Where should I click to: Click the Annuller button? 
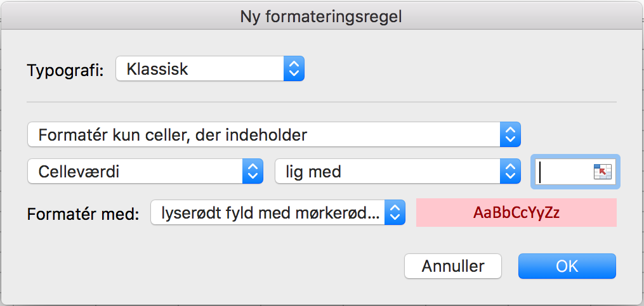pyautogui.click(x=453, y=266)
